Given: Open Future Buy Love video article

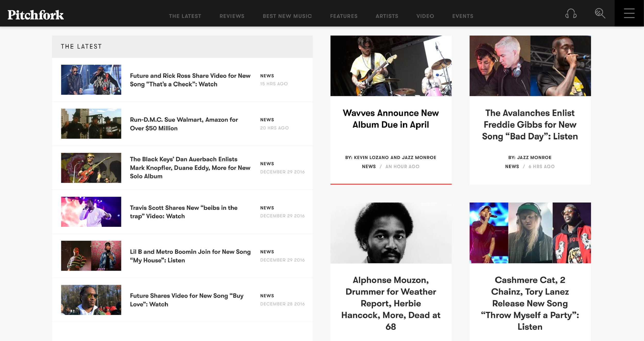Looking at the screenshot, I should coord(187,300).
